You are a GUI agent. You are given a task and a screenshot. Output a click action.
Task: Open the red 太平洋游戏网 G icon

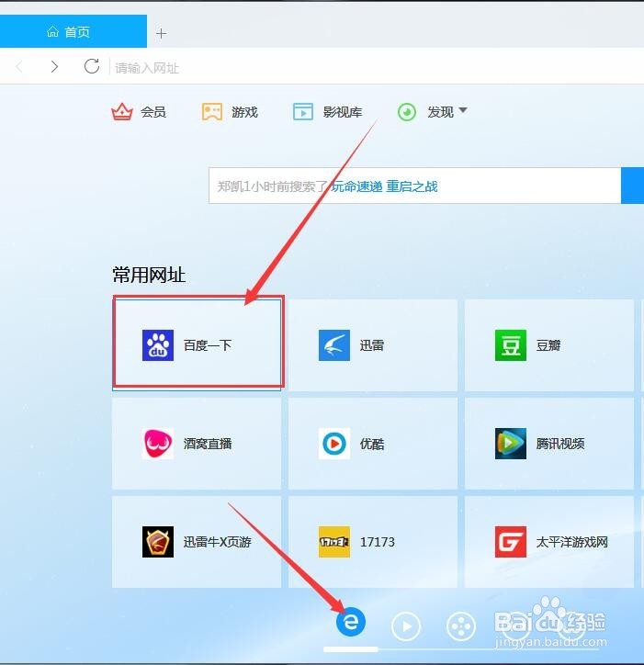coord(511,542)
